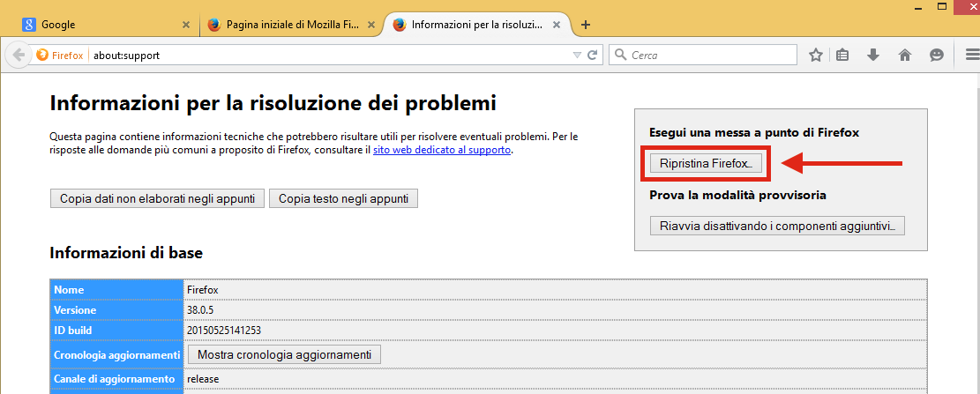Switch to the Google tab
The height and width of the screenshot is (394, 980).
tap(105, 25)
